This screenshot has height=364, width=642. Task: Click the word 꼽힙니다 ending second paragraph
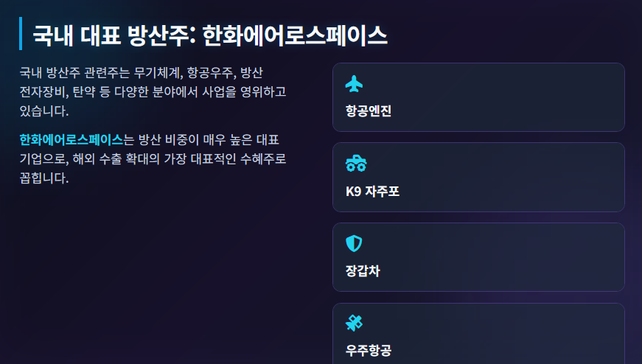coord(43,178)
